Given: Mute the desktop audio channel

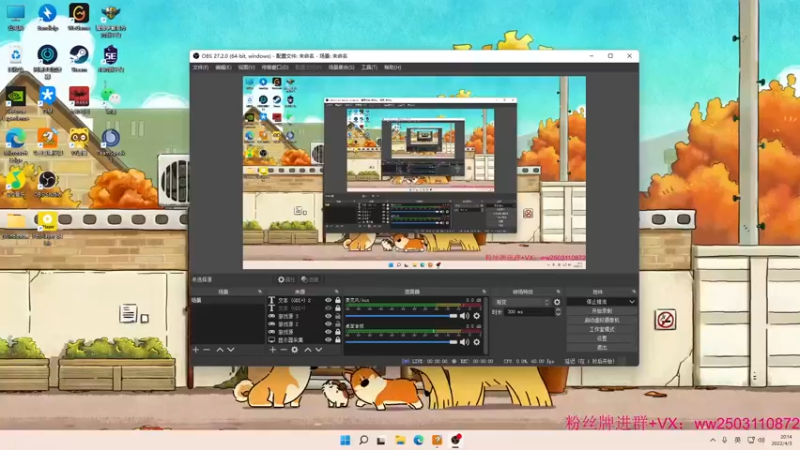Looking at the screenshot, I should coord(464,342).
